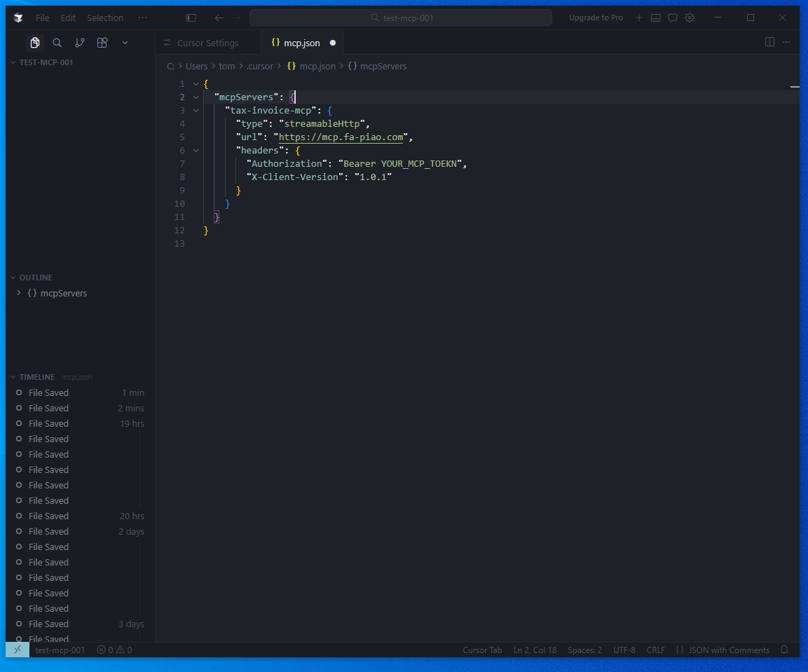The height and width of the screenshot is (672, 808).
Task: Toggle the bottom panel icon
Action: click(x=655, y=18)
